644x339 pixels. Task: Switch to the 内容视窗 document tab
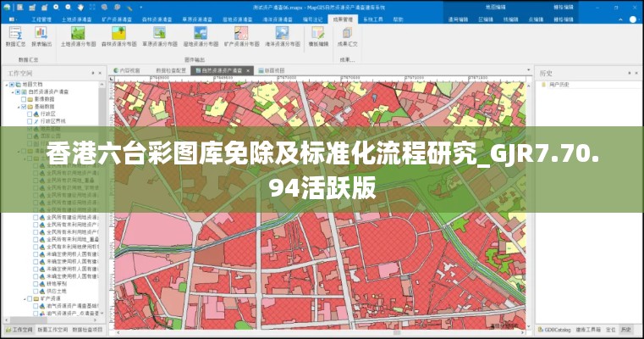click(x=127, y=70)
